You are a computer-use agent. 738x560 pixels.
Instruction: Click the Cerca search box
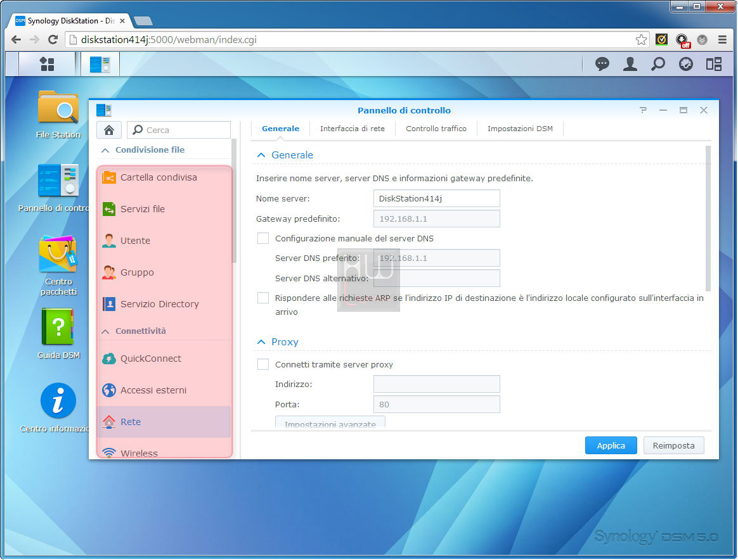click(179, 130)
